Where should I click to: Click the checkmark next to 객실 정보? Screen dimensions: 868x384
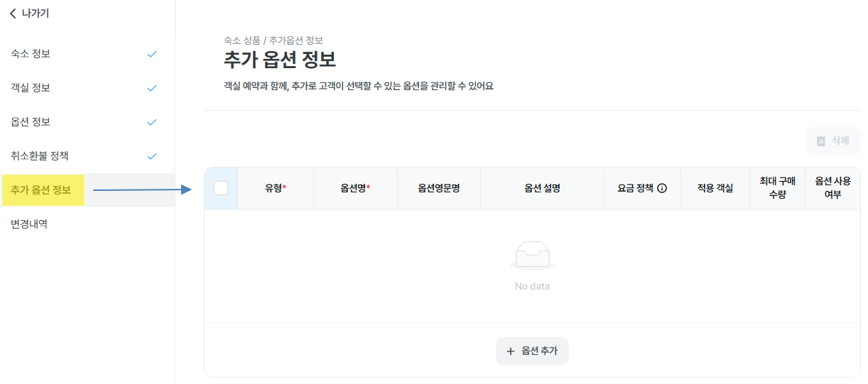pyautogui.click(x=151, y=88)
